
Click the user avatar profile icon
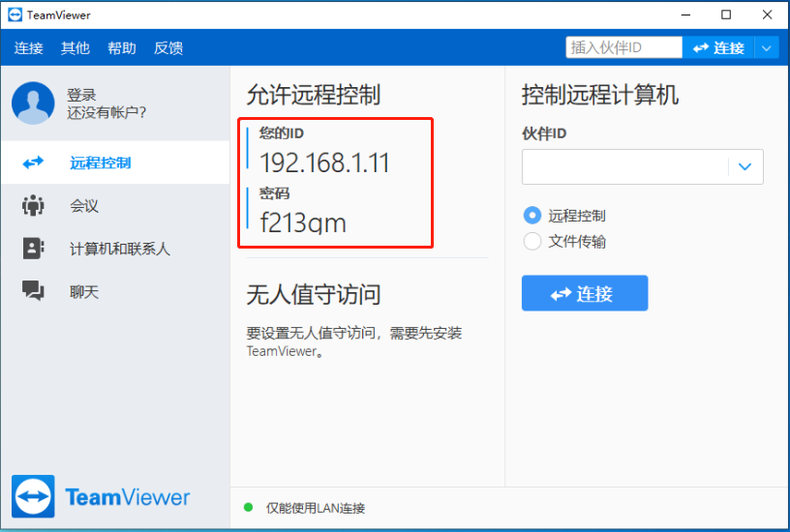click(33, 103)
